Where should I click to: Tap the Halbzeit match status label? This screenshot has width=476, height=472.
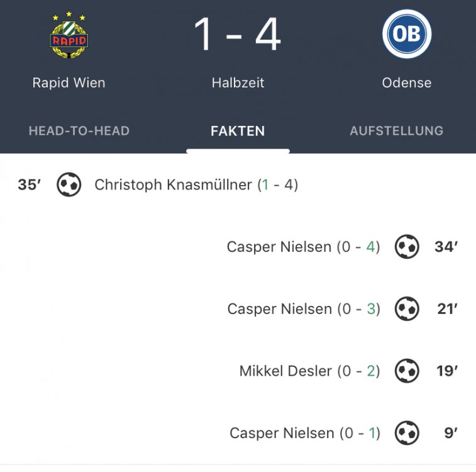tap(238, 82)
